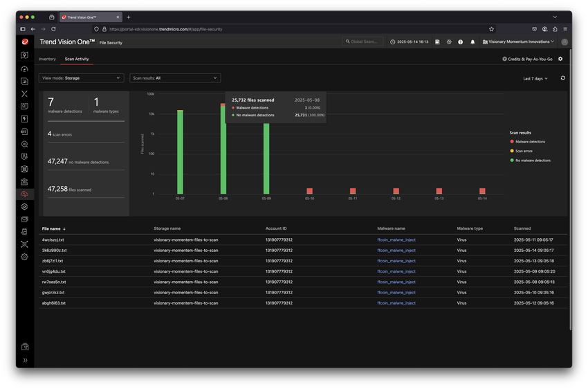Open the padlock card sidebar icon
The image size is (588, 389).
[x=25, y=132]
